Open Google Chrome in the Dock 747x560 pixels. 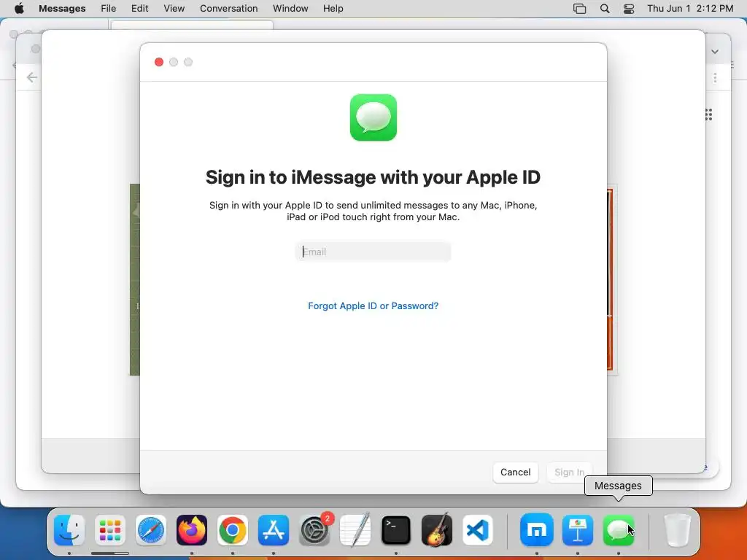coord(233,530)
